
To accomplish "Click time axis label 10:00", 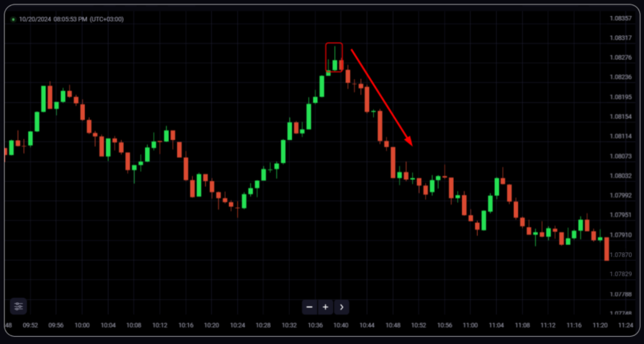I will coord(82,325).
